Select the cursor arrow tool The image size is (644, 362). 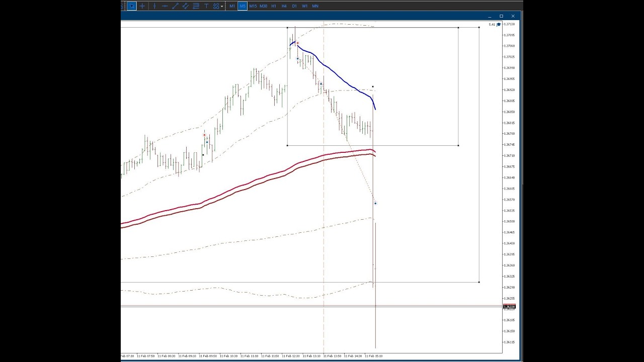(x=132, y=6)
